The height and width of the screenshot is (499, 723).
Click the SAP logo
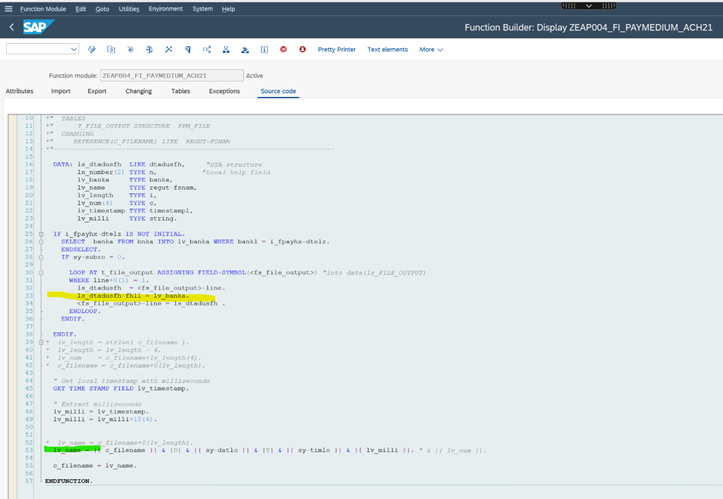38,27
